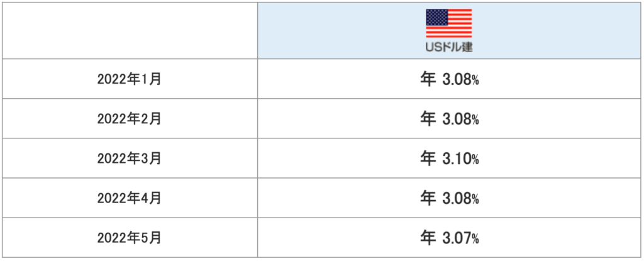Viewport: 644px width, 261px height.
Task: Select the 2022年1月 date cell
Action: coord(130,79)
